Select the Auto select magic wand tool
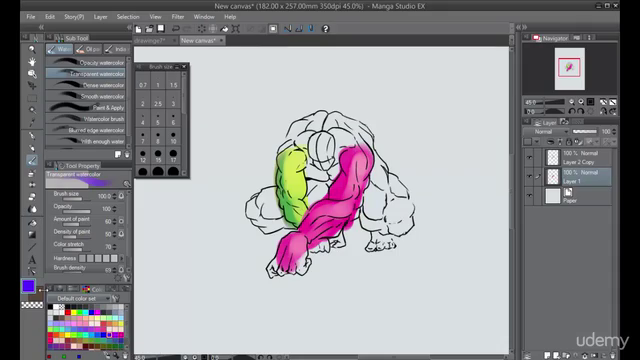Screen dimensions: 640x360 [x=32, y=110]
